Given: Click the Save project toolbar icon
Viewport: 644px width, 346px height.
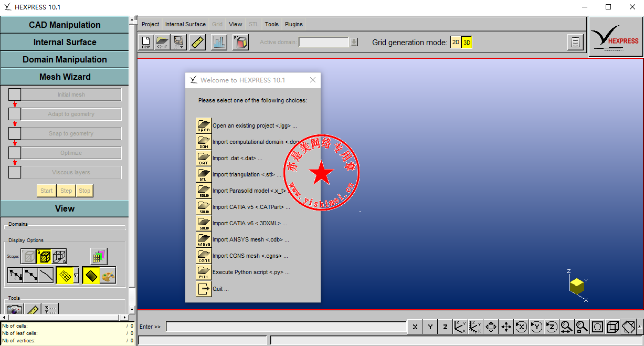Looking at the screenshot, I should pyautogui.click(x=179, y=43).
